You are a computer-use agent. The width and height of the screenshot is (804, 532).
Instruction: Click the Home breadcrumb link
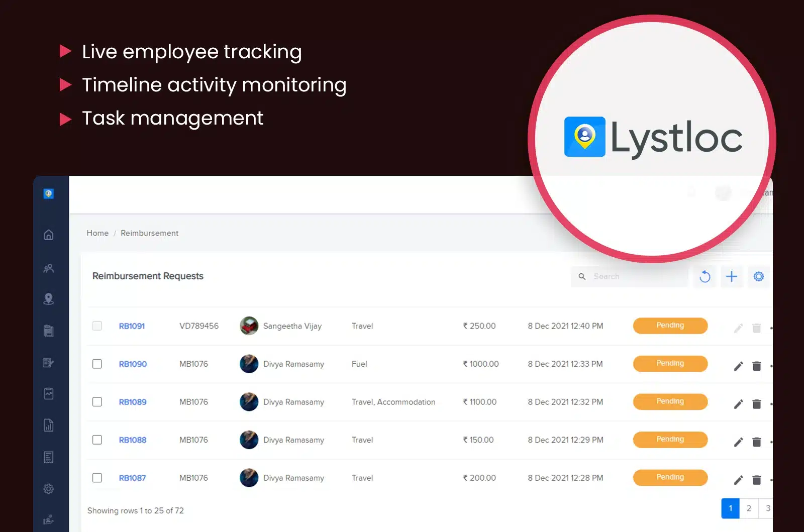(x=97, y=233)
